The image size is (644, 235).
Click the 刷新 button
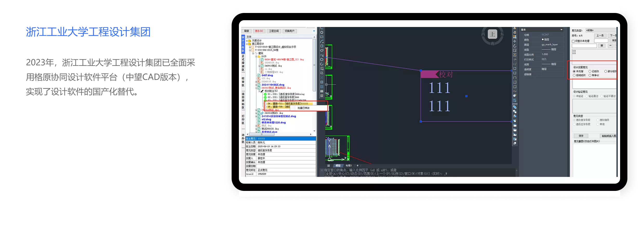click(x=246, y=31)
